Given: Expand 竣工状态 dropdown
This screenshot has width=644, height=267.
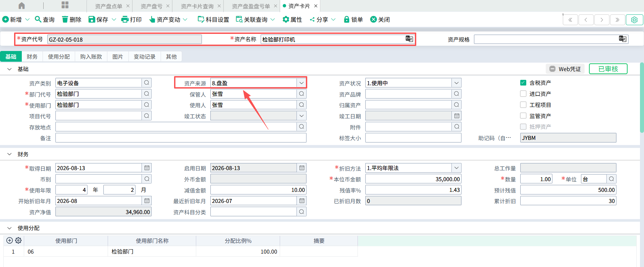Looking at the screenshot, I should tap(302, 116).
